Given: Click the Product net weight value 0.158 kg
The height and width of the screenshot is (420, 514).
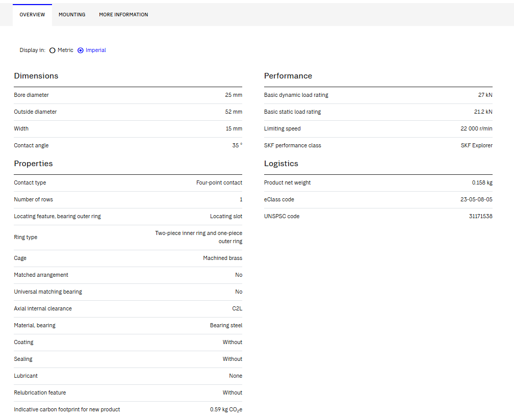Looking at the screenshot, I should [482, 183].
